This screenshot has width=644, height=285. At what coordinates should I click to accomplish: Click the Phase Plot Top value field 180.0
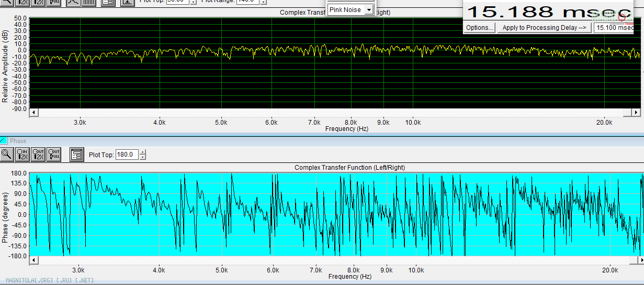point(127,155)
